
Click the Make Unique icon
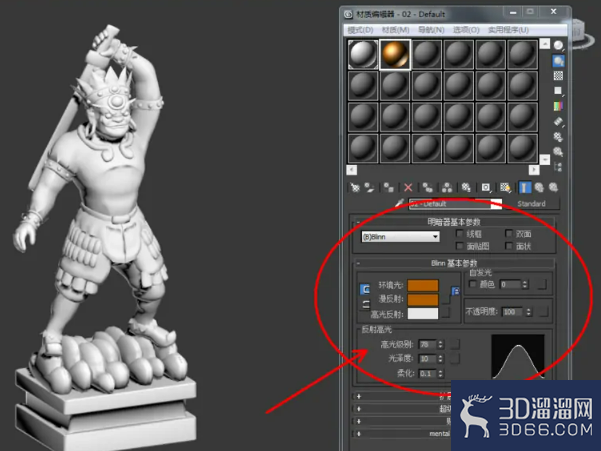(447, 187)
